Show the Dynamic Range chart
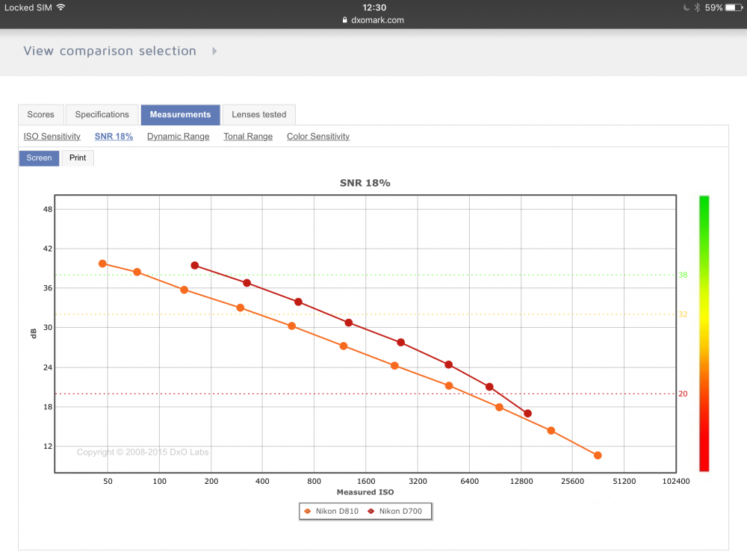This screenshot has width=747, height=560. [x=179, y=136]
